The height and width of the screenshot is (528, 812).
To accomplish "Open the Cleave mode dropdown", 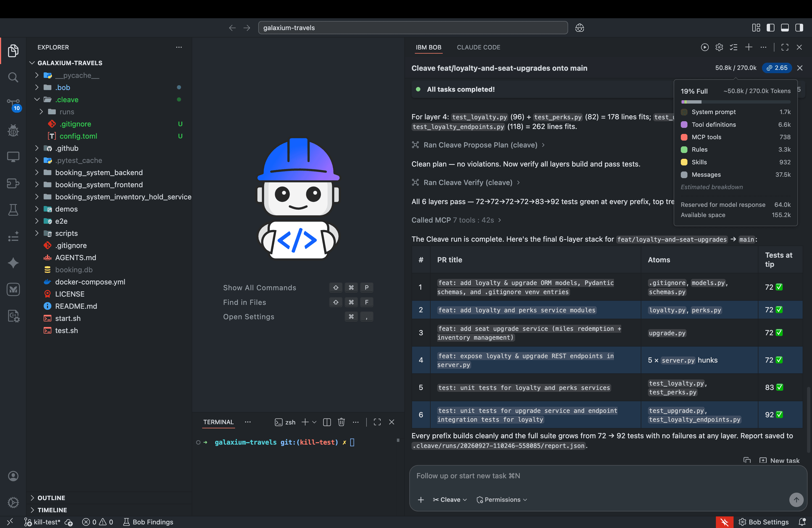I will pyautogui.click(x=450, y=499).
